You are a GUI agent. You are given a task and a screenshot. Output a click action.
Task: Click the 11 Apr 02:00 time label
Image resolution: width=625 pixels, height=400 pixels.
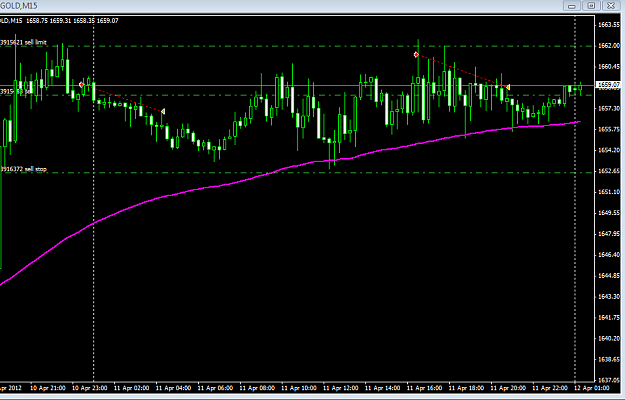[x=132, y=388]
